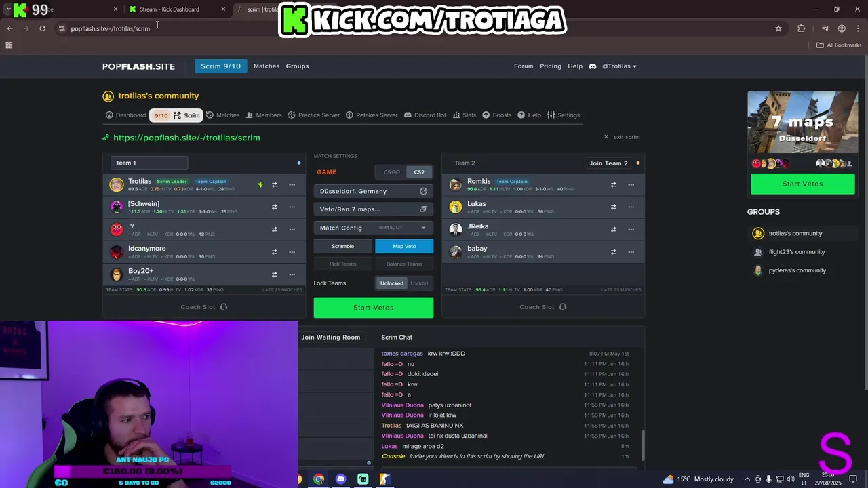Click the Scrim 9/10 header button
The width and height of the screenshot is (868, 488).
point(220,66)
